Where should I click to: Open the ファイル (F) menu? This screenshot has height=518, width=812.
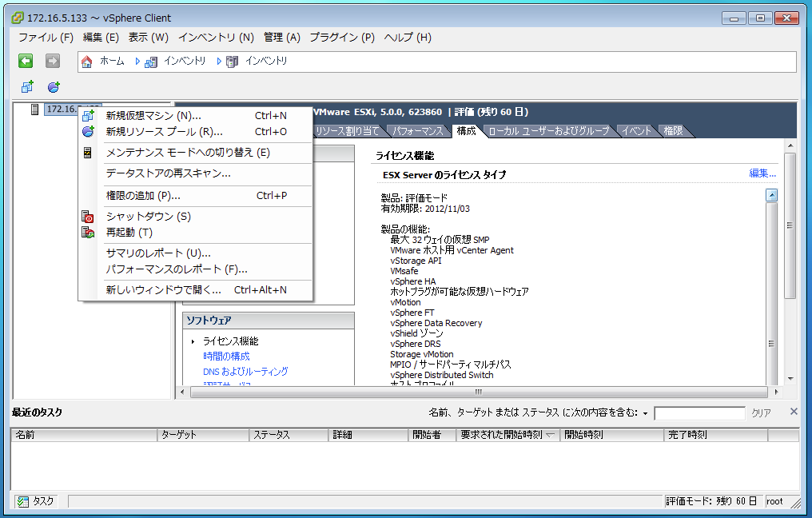pyautogui.click(x=46, y=38)
